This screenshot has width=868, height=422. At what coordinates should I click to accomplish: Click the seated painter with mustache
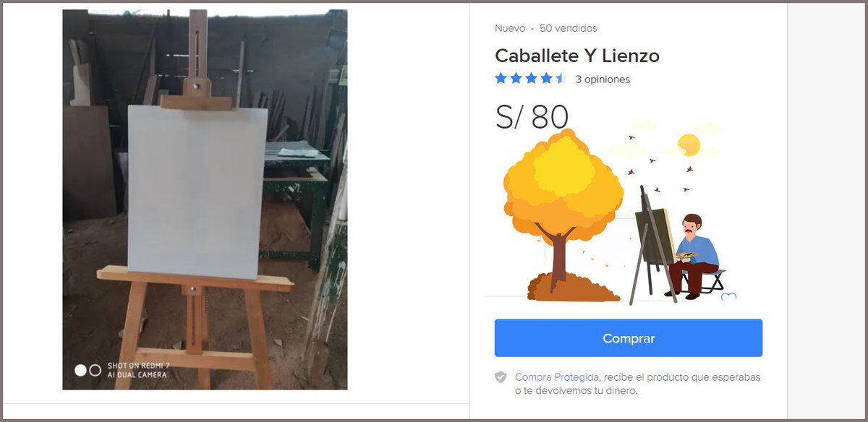tap(693, 256)
